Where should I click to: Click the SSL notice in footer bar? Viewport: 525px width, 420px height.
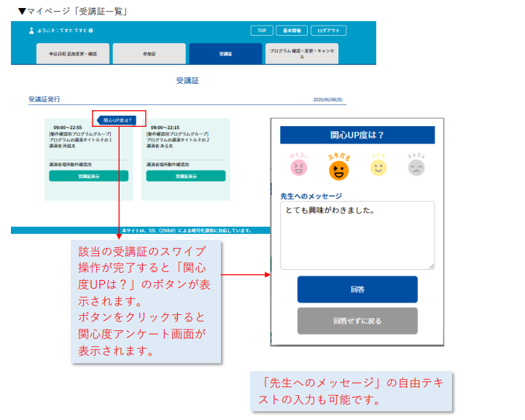[187, 230]
